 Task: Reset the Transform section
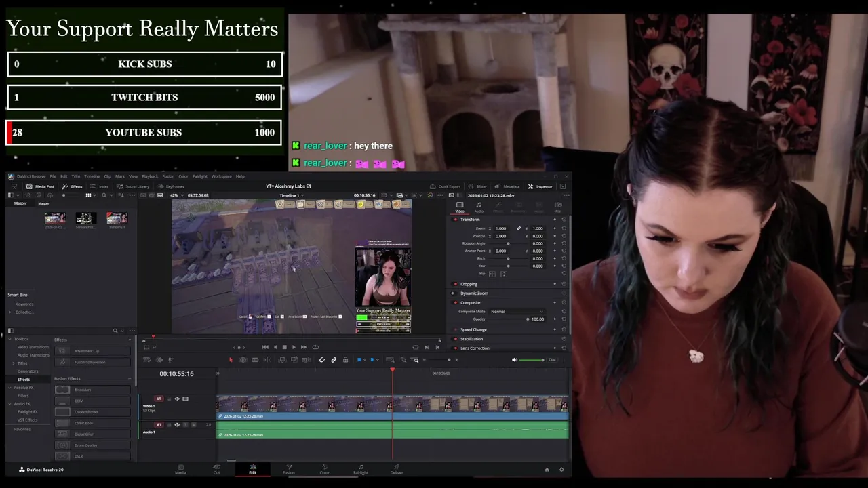click(x=564, y=220)
